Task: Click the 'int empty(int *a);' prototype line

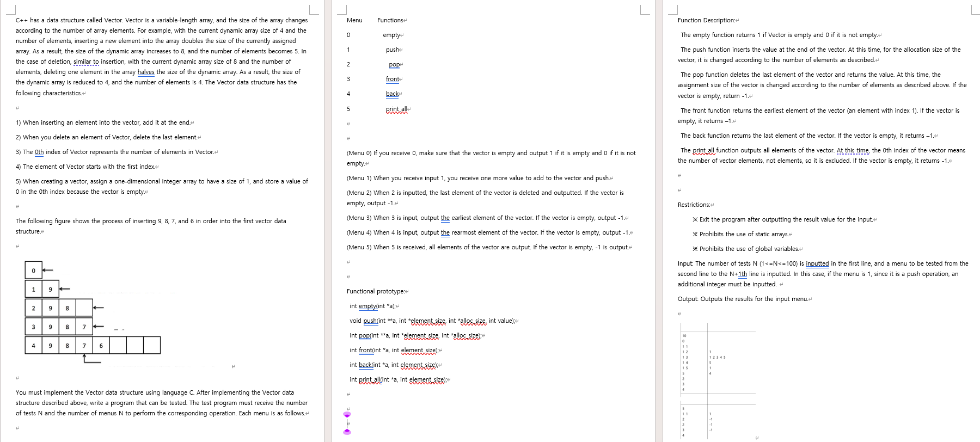Action: [373, 306]
